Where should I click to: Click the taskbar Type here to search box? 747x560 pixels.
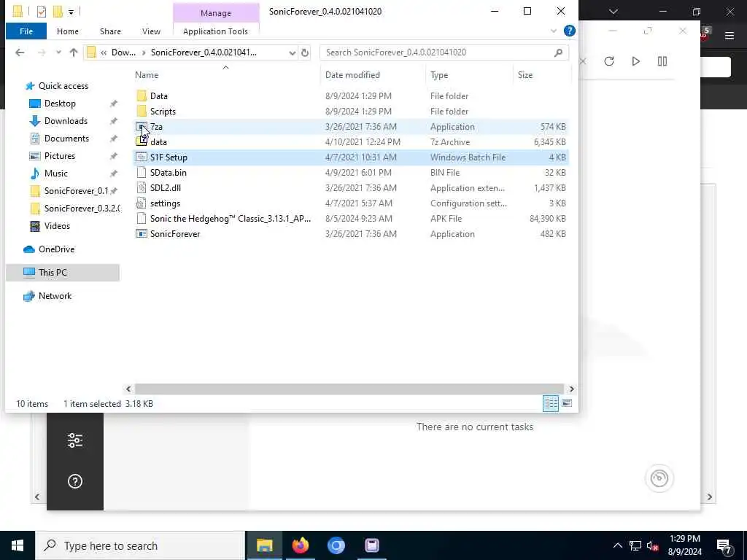139,545
